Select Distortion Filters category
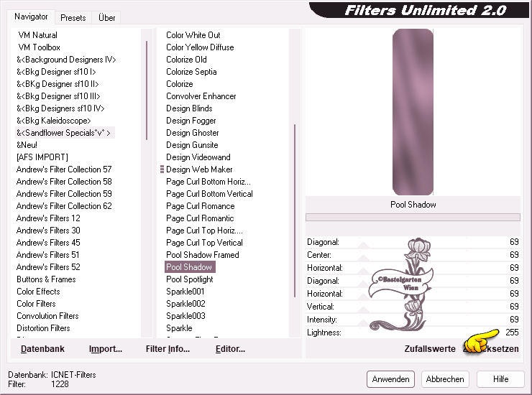The image size is (532, 395). point(43,328)
